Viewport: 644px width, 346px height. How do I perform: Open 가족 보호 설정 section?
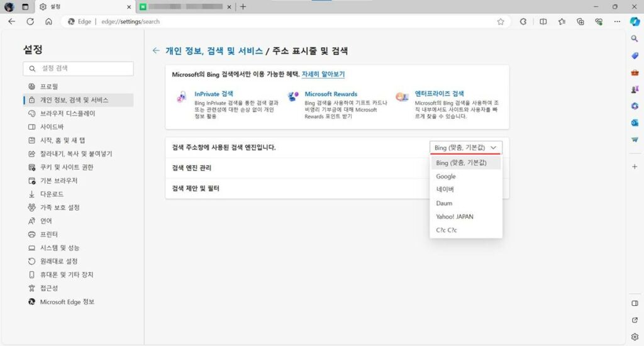click(x=79, y=208)
